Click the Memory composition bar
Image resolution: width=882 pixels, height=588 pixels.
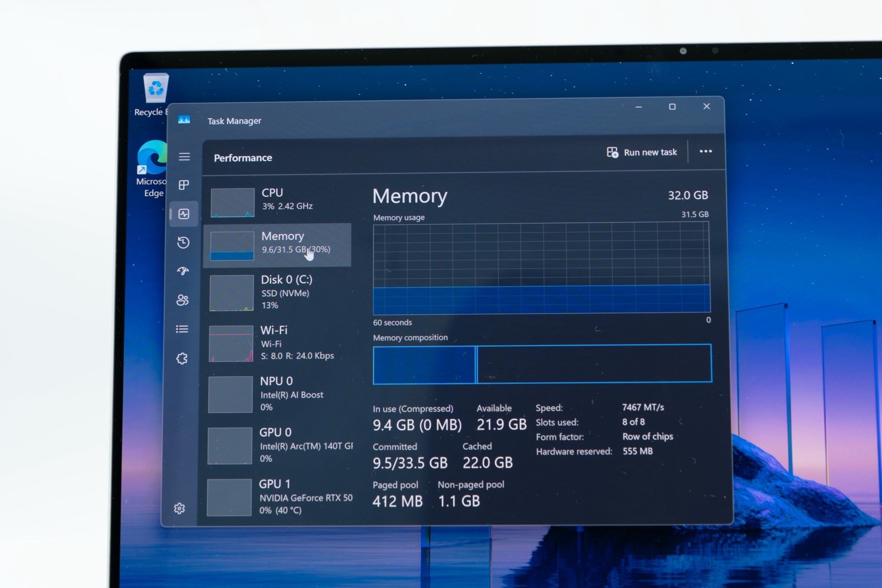(x=542, y=364)
